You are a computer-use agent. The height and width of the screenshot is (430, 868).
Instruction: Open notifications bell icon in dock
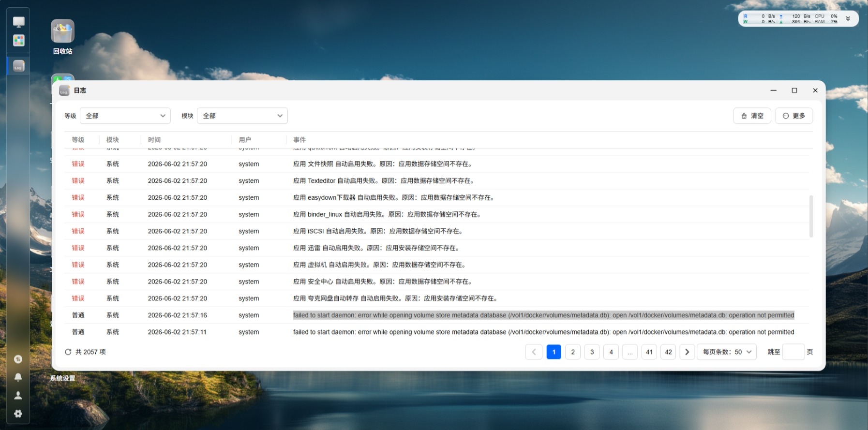[x=18, y=377]
